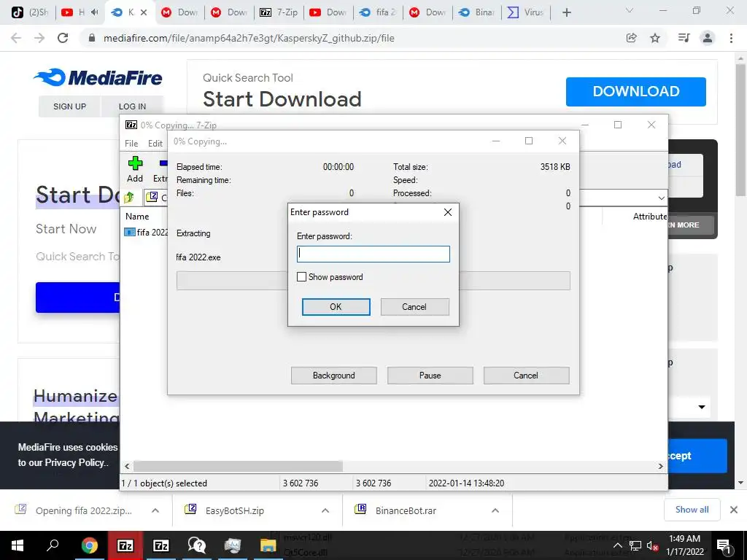
Task: Close the active MediaFire tab
Action: click(x=144, y=12)
